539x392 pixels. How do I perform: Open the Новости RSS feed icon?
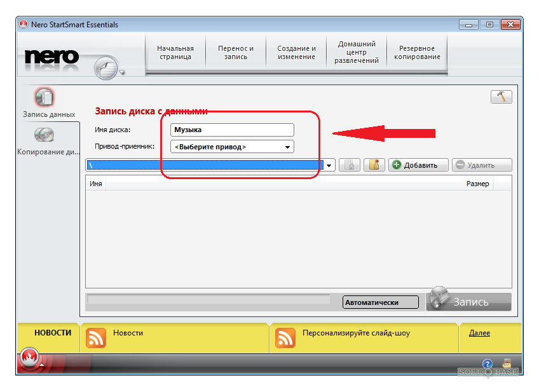(x=96, y=338)
